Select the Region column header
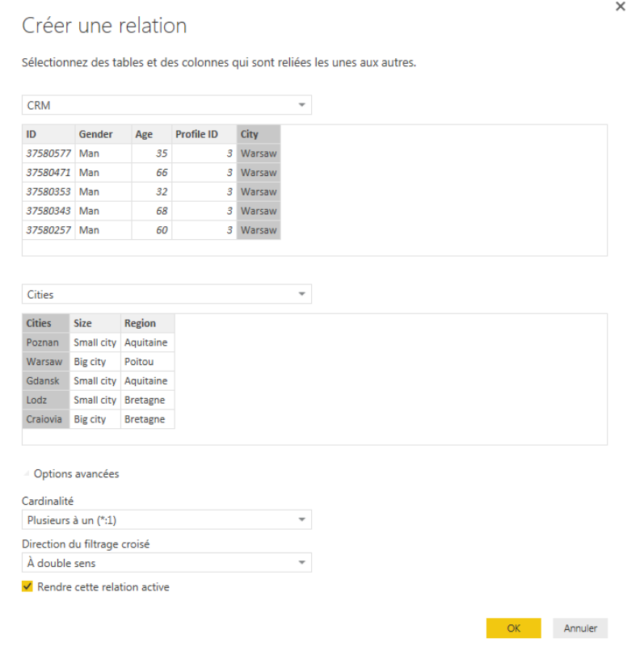The image size is (644, 651). (x=147, y=323)
